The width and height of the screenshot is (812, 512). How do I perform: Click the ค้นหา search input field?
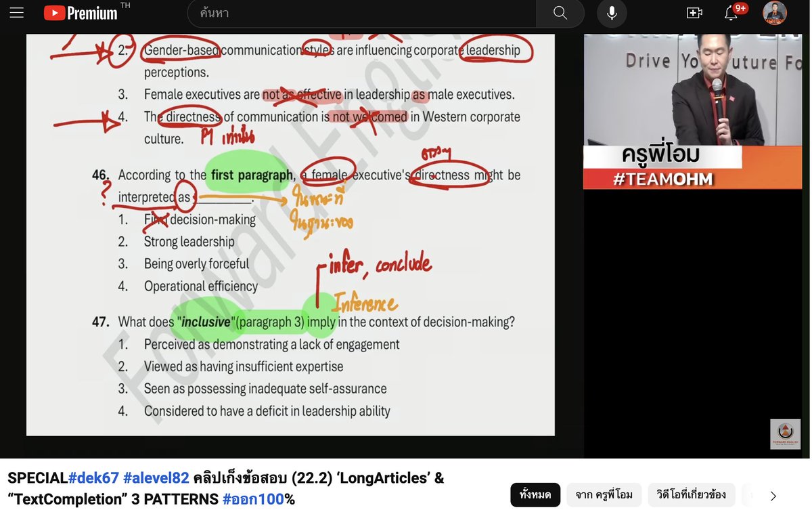click(362, 13)
